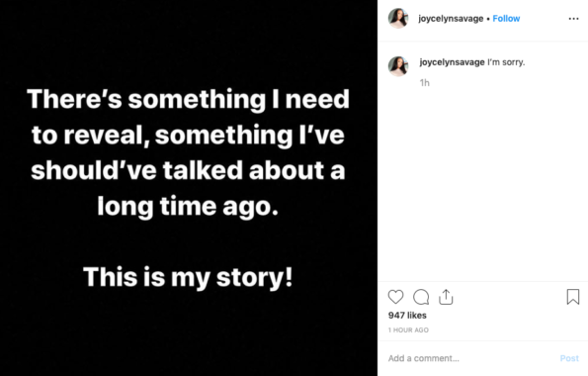
Task: Like the post with the heart icon
Action: [395, 297]
